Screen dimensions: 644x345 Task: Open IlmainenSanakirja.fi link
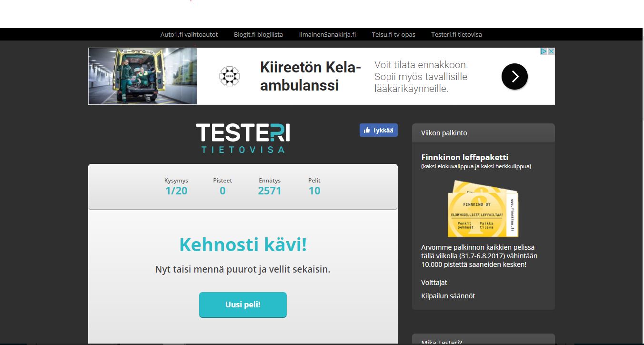tap(327, 34)
